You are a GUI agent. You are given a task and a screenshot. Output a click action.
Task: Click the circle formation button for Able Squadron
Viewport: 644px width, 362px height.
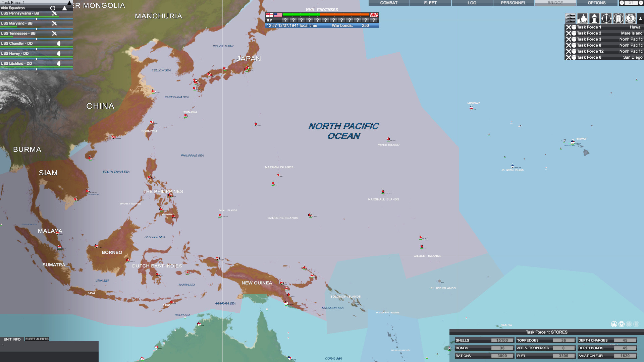(53, 8)
